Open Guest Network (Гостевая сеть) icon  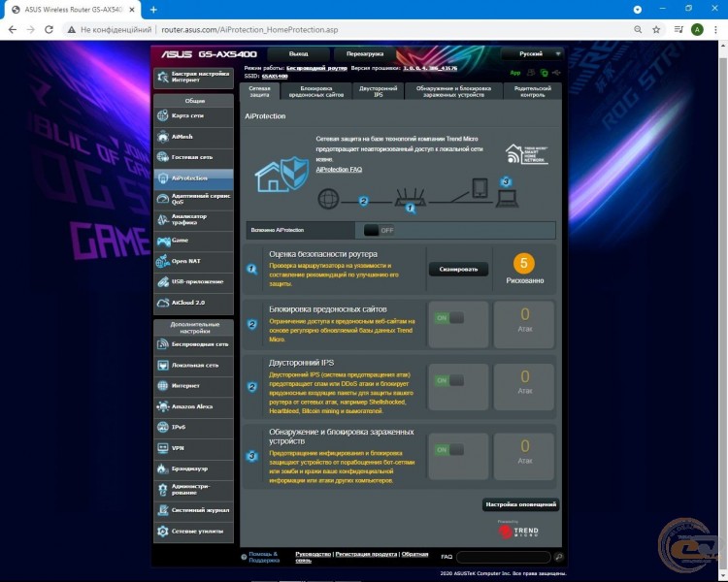pos(162,157)
